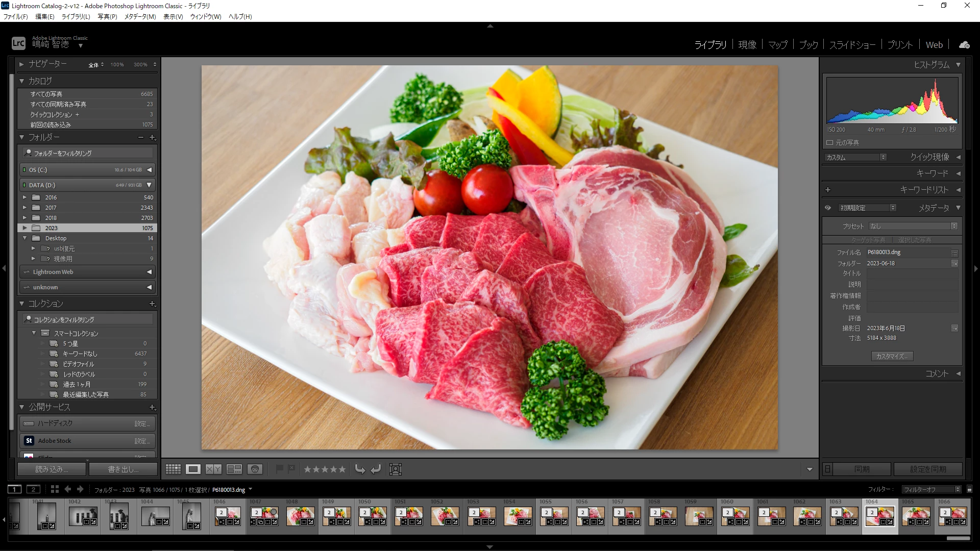Click the 書き出し button
This screenshot has width=980, height=551.
pyautogui.click(x=123, y=469)
